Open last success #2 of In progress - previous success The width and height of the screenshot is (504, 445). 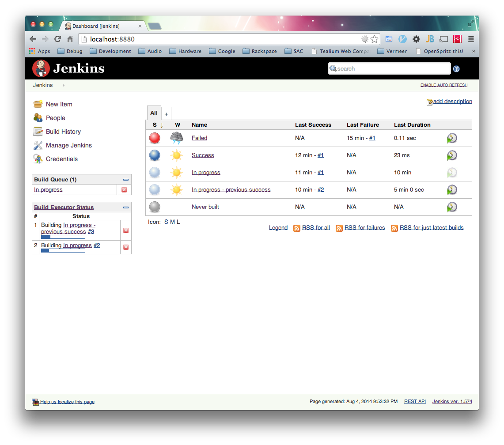(x=321, y=189)
